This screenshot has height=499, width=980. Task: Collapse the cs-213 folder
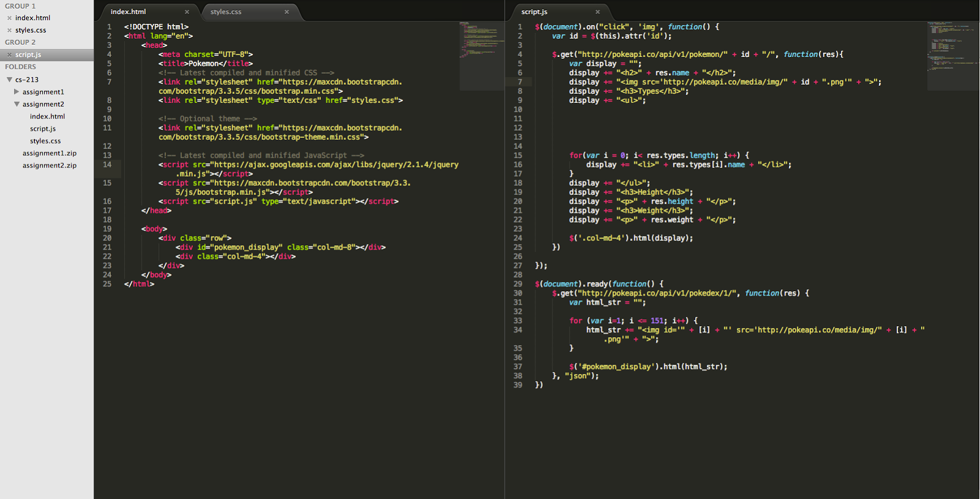9,80
